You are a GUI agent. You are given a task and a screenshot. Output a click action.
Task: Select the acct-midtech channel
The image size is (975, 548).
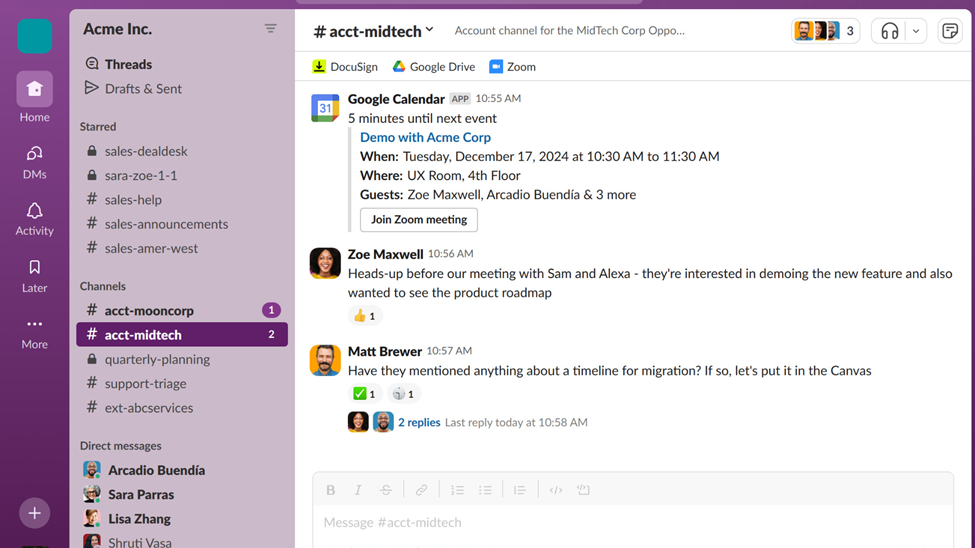[x=182, y=335]
